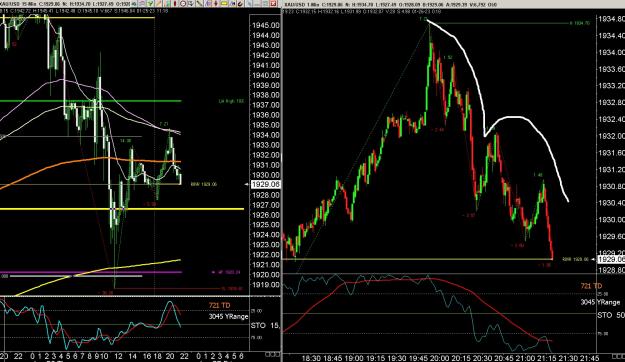This screenshot has height=362, width=625.
Task: Click the orange pencil toolbar icon
Action: pos(158,4)
